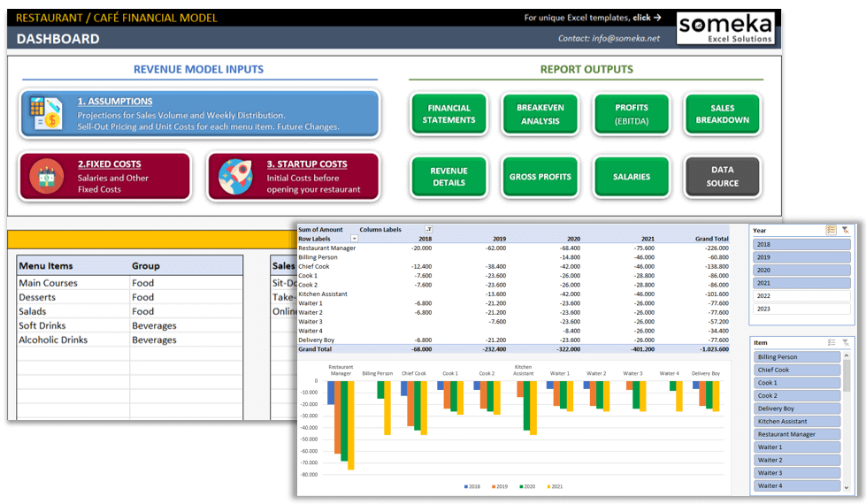Open the Profits (EBITDA) report

(632, 114)
